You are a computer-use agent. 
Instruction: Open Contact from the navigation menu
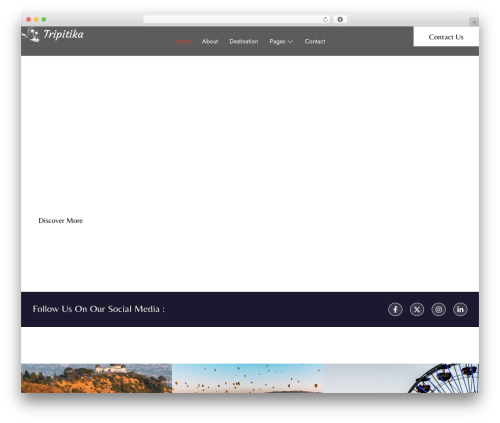pos(315,41)
